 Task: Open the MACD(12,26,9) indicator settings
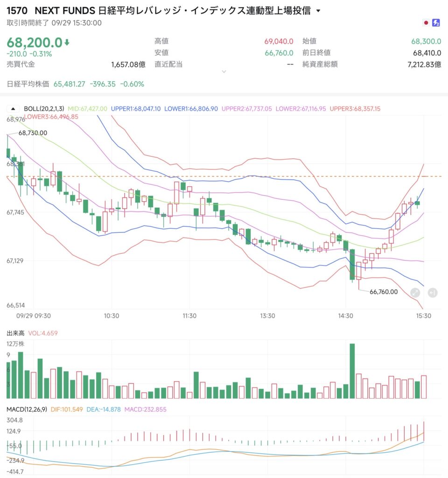[27, 409]
